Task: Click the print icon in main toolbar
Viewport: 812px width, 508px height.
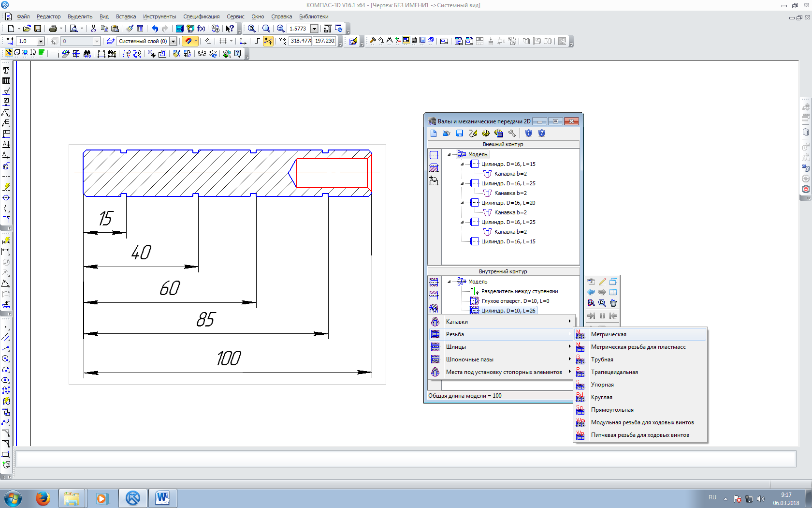Action: (x=53, y=29)
